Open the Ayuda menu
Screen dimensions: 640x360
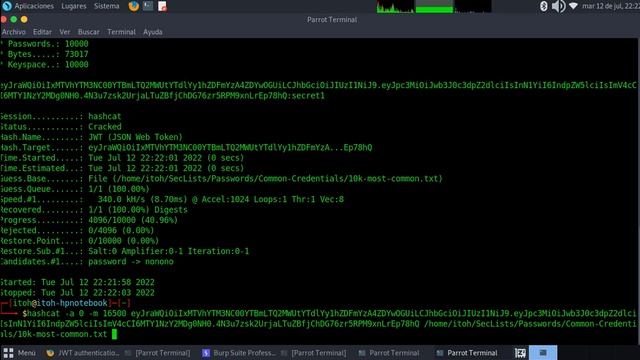[153, 32]
